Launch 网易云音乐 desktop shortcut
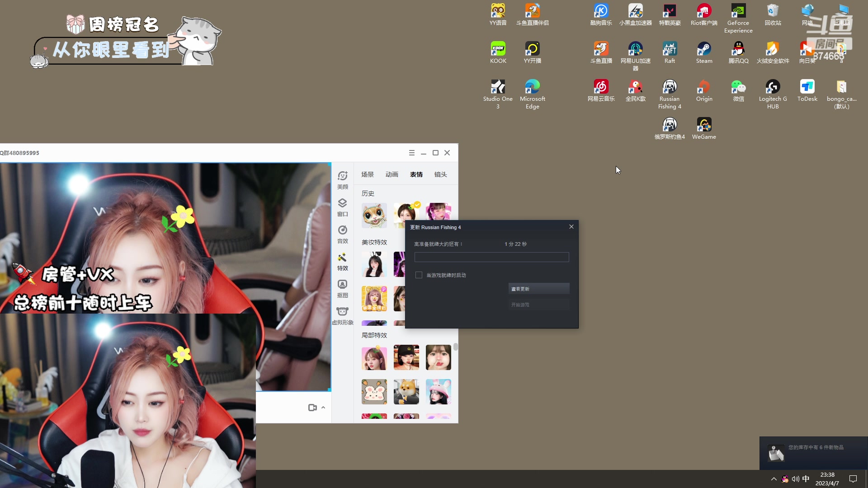868x488 pixels. pos(601,90)
